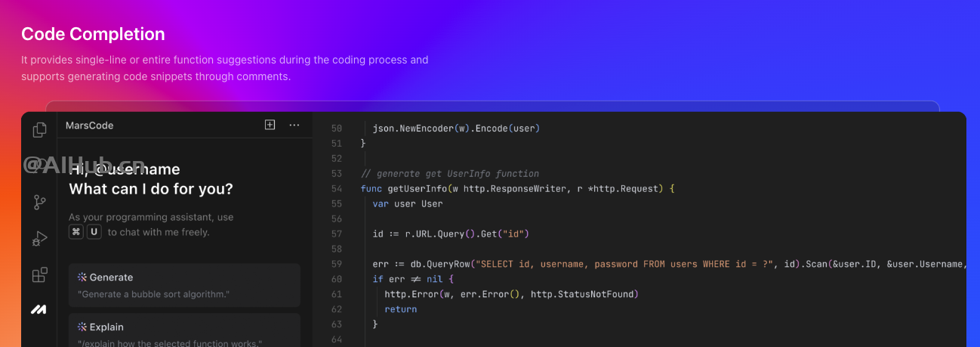980x347 pixels.
Task: Open the more actions ellipsis menu
Action: click(x=294, y=125)
